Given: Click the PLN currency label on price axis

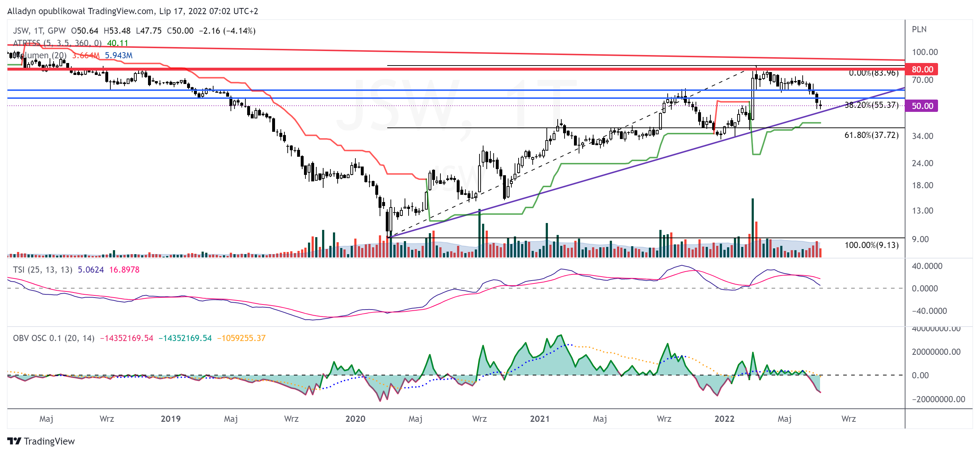Looking at the screenshot, I should (919, 29).
